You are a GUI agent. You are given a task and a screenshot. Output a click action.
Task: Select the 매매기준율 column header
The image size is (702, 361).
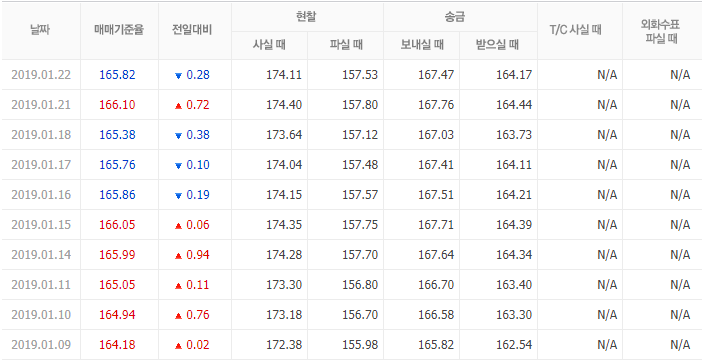[x=119, y=30]
